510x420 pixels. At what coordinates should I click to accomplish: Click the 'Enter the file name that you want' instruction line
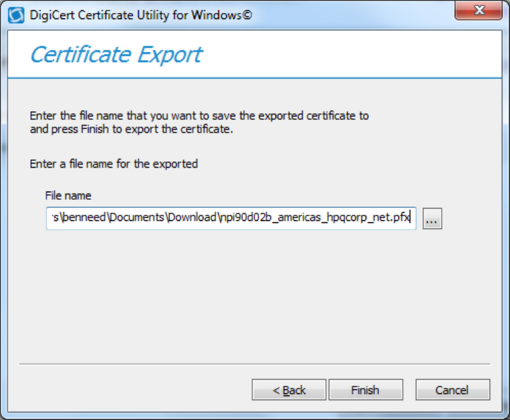(199, 116)
